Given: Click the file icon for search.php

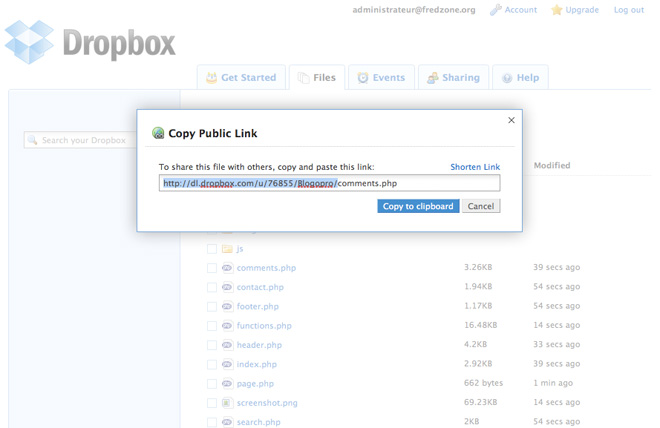Looking at the screenshot, I should click(x=227, y=422).
